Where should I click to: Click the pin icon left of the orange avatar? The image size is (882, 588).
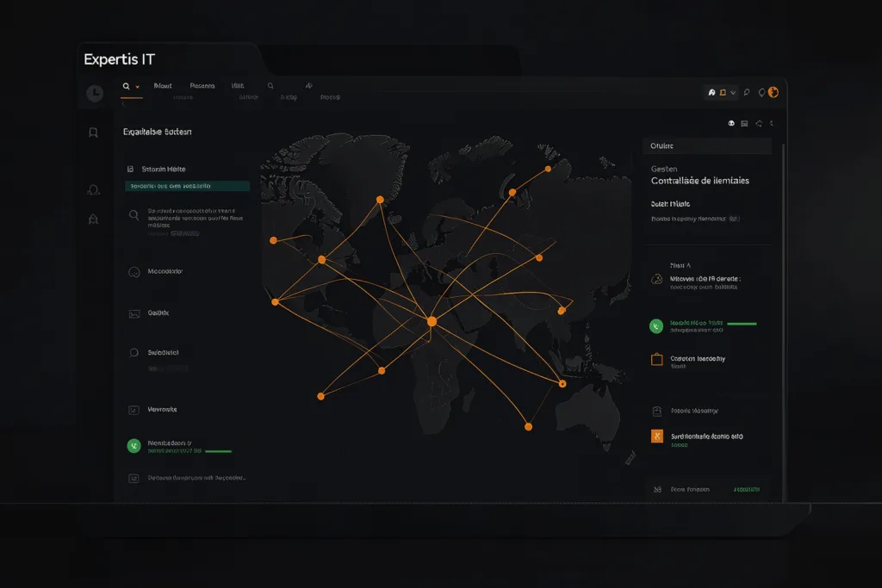761,92
